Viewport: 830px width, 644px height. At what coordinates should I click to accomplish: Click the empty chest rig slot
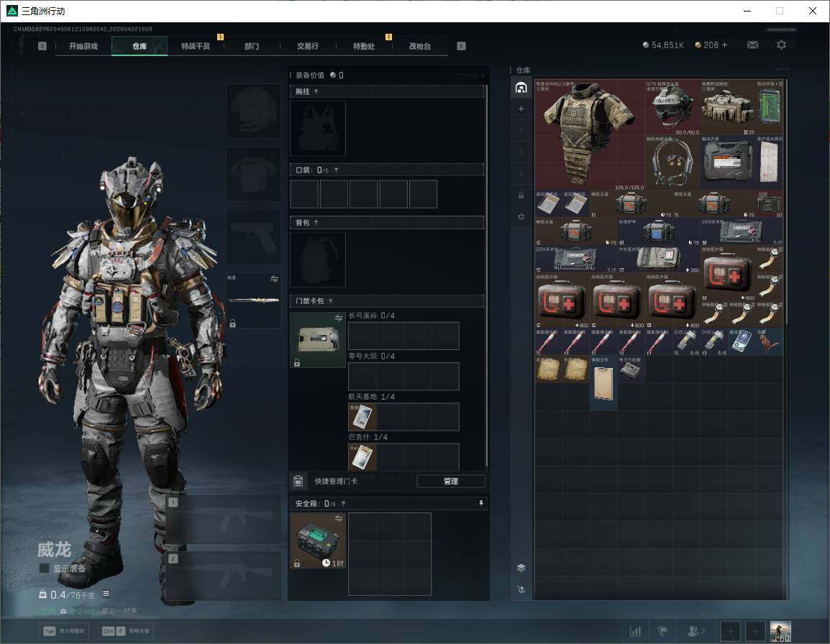click(318, 128)
